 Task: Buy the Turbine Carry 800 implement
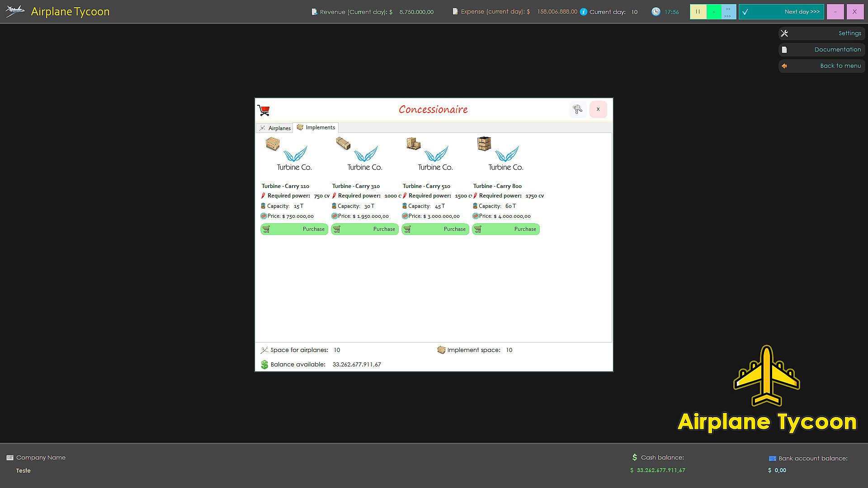point(506,229)
